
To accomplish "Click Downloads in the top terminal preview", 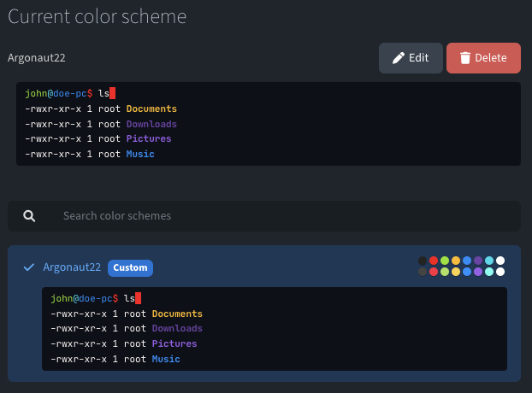I will (x=151, y=124).
